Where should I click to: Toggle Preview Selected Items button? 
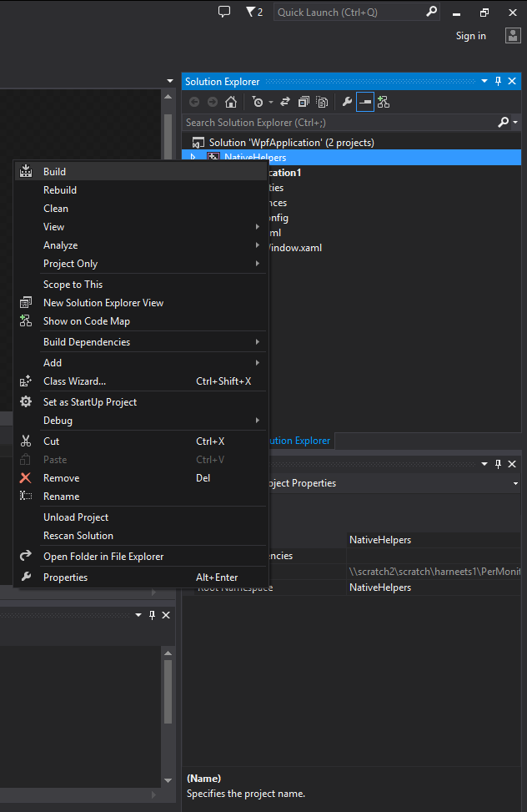tap(365, 102)
